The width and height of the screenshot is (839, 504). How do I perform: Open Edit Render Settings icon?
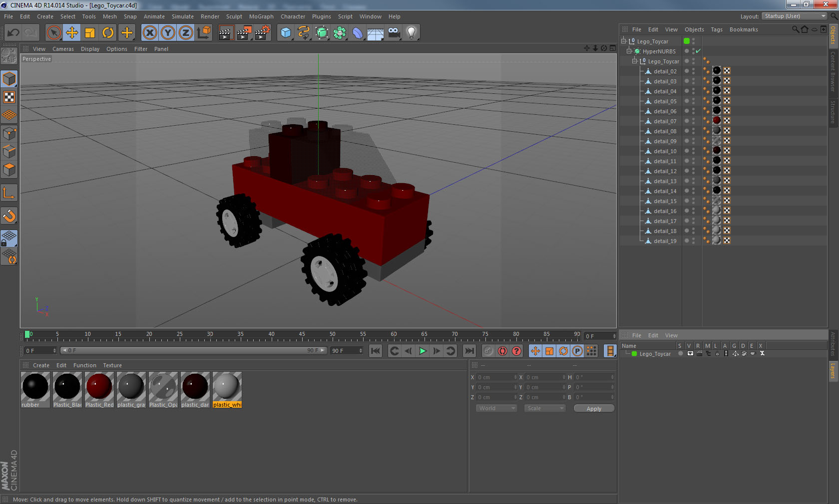point(263,33)
